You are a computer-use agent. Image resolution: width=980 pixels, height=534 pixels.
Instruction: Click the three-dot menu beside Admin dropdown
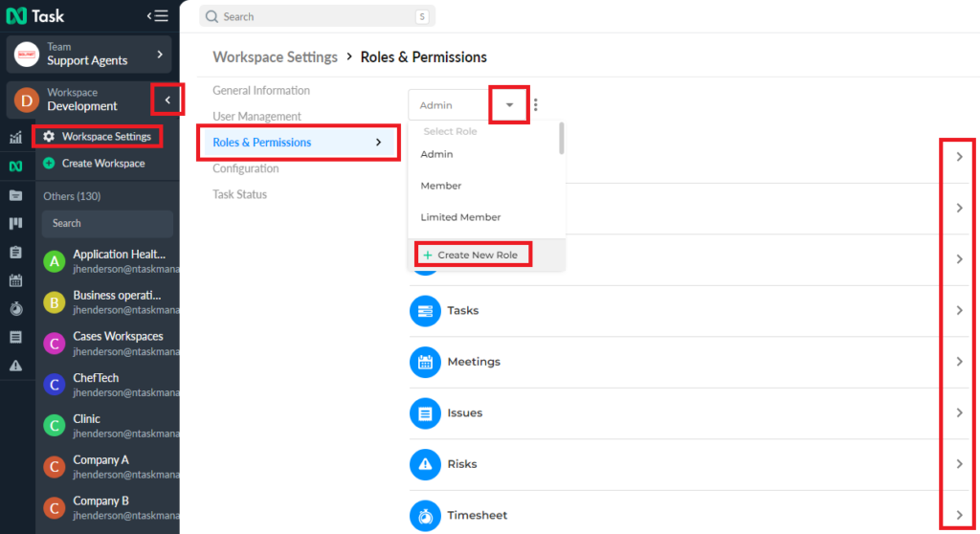[536, 104]
